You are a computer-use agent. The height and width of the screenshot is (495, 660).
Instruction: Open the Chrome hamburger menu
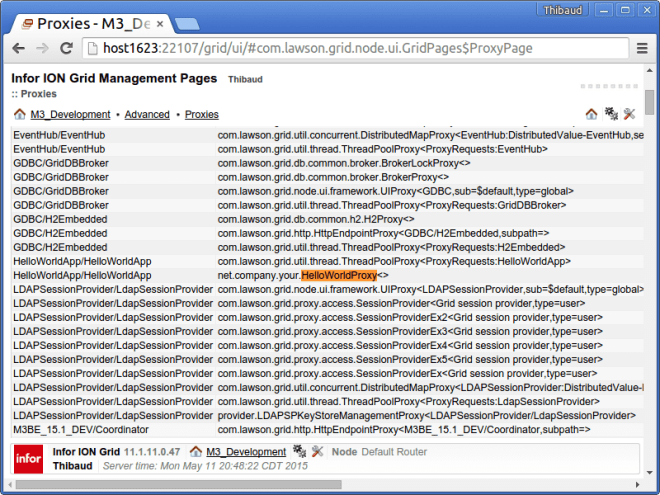[642, 48]
